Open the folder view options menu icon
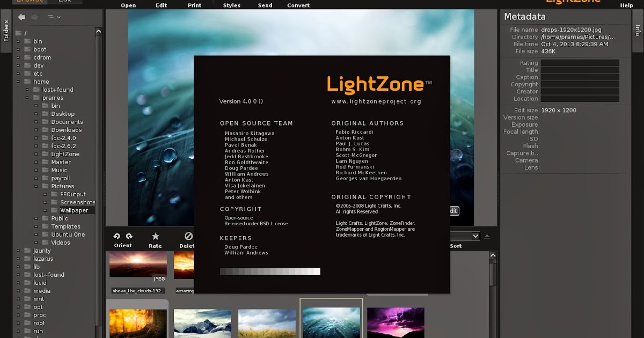The height and width of the screenshot is (338, 644). (54, 17)
